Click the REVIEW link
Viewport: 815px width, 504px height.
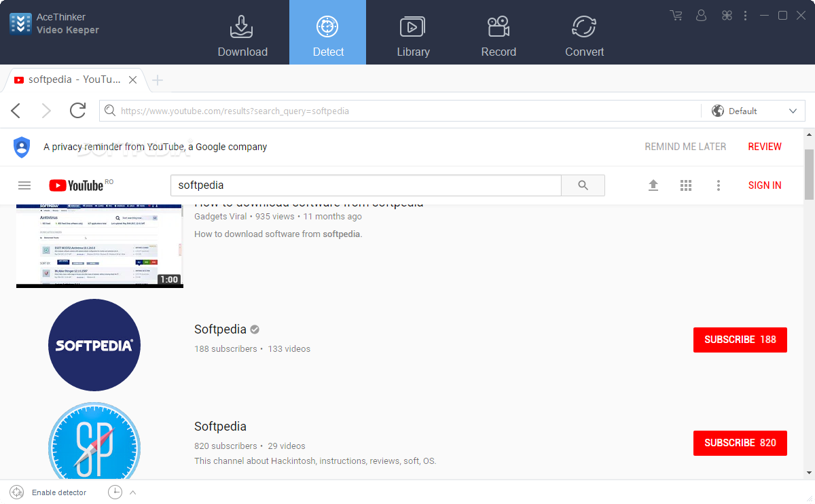coord(765,147)
